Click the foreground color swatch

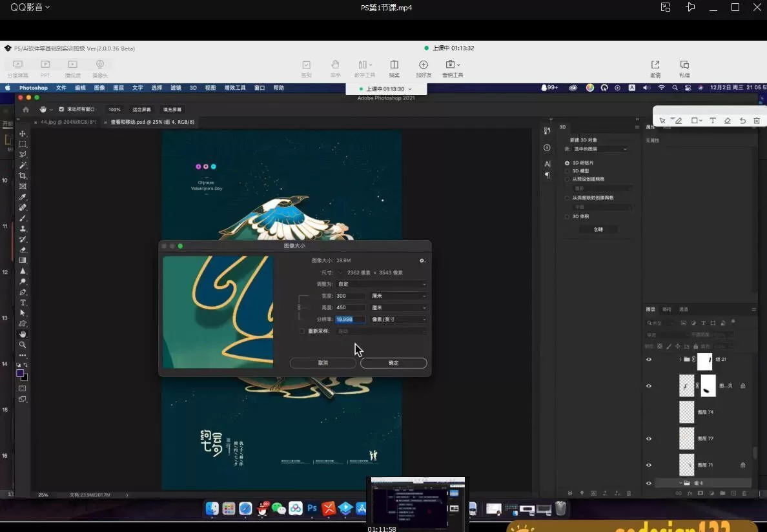pyautogui.click(x=21, y=374)
